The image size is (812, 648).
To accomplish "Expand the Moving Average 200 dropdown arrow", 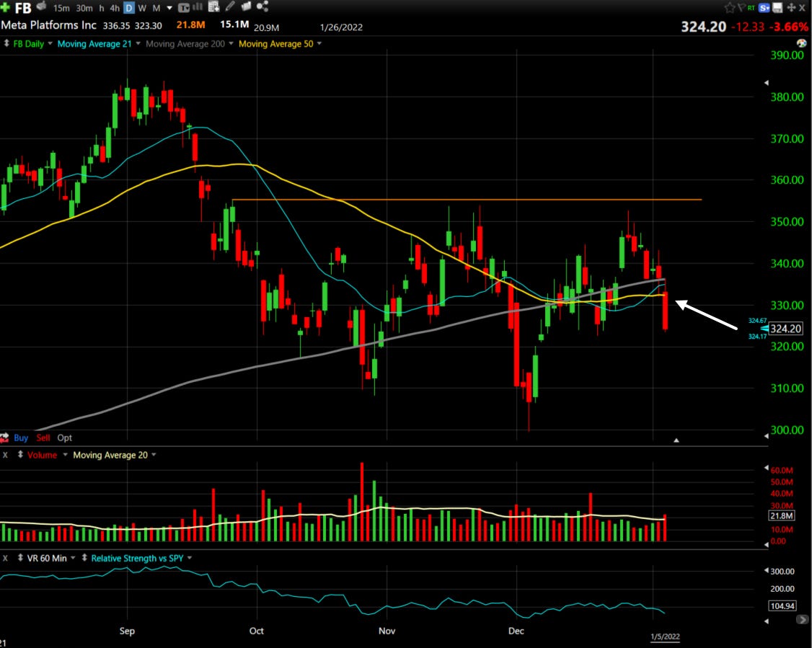I will (x=231, y=43).
